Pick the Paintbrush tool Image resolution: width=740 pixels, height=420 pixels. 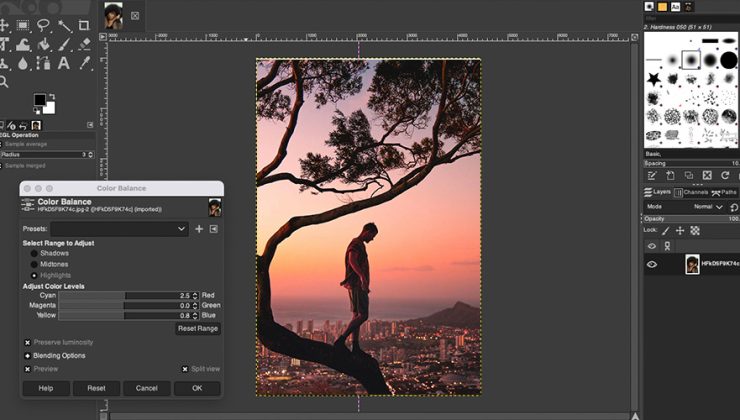click(65, 44)
